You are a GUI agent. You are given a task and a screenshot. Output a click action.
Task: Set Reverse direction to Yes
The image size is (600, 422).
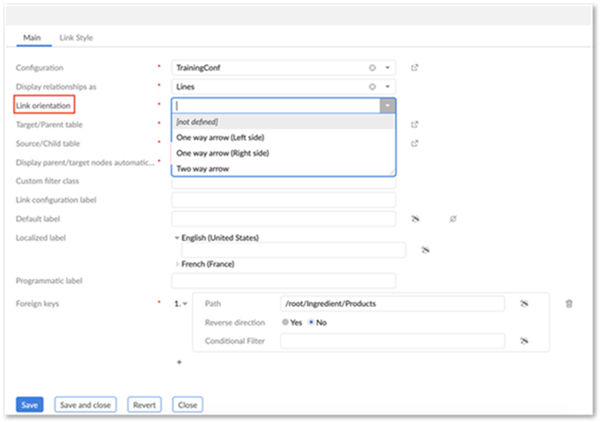[285, 322]
